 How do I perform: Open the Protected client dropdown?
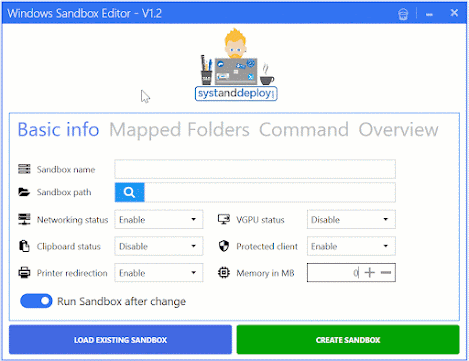(351, 246)
